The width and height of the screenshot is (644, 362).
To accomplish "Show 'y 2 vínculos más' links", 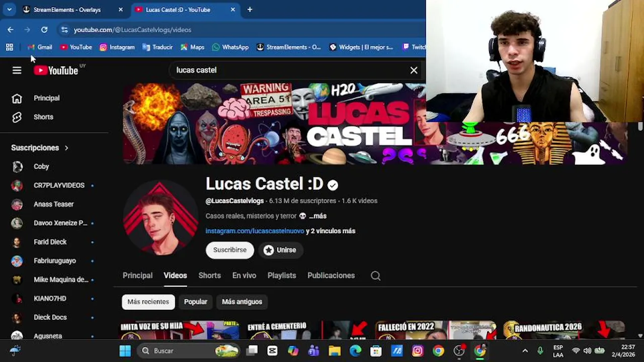I will tap(331, 231).
